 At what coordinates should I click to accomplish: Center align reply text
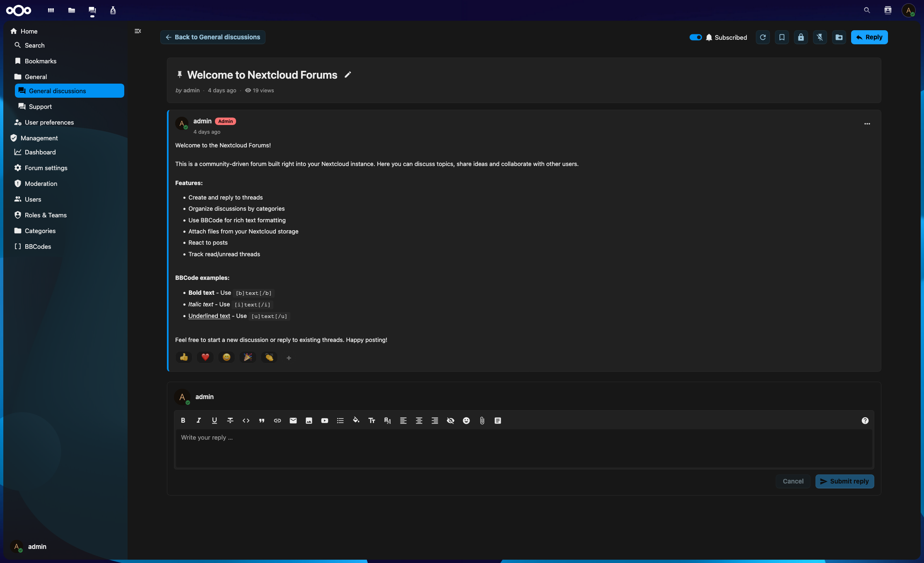(419, 421)
